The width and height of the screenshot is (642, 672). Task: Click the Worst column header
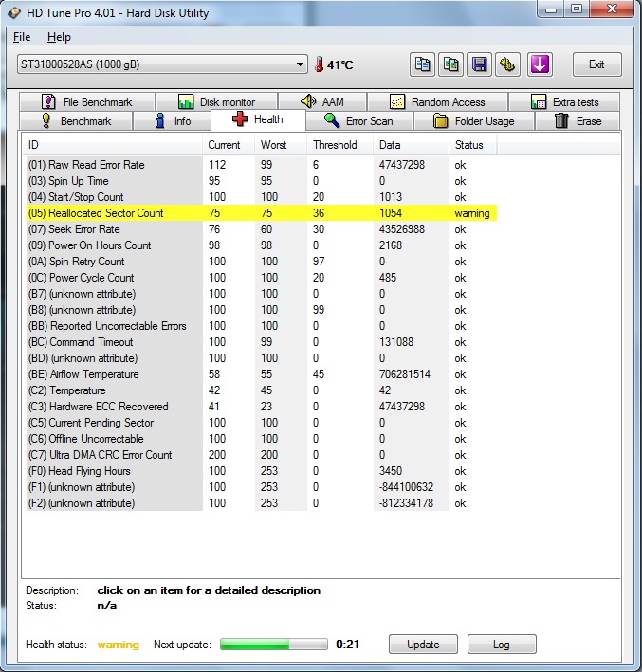[x=281, y=145]
